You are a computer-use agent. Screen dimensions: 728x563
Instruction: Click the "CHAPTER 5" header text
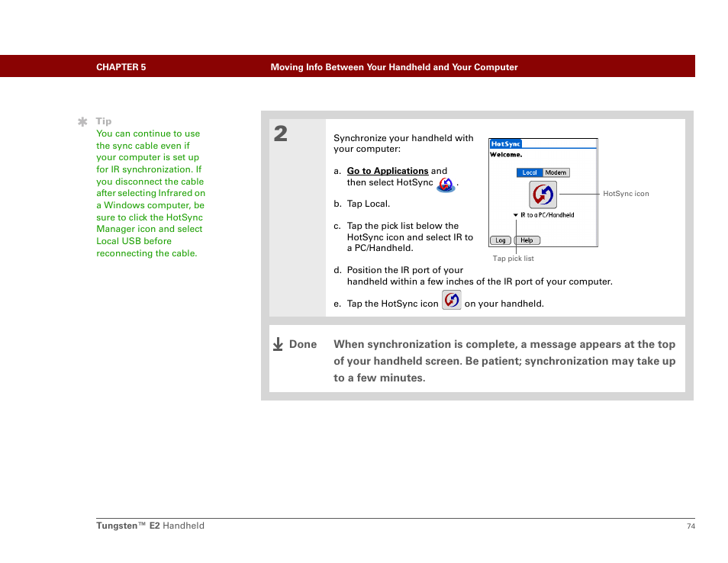pyautogui.click(x=121, y=67)
